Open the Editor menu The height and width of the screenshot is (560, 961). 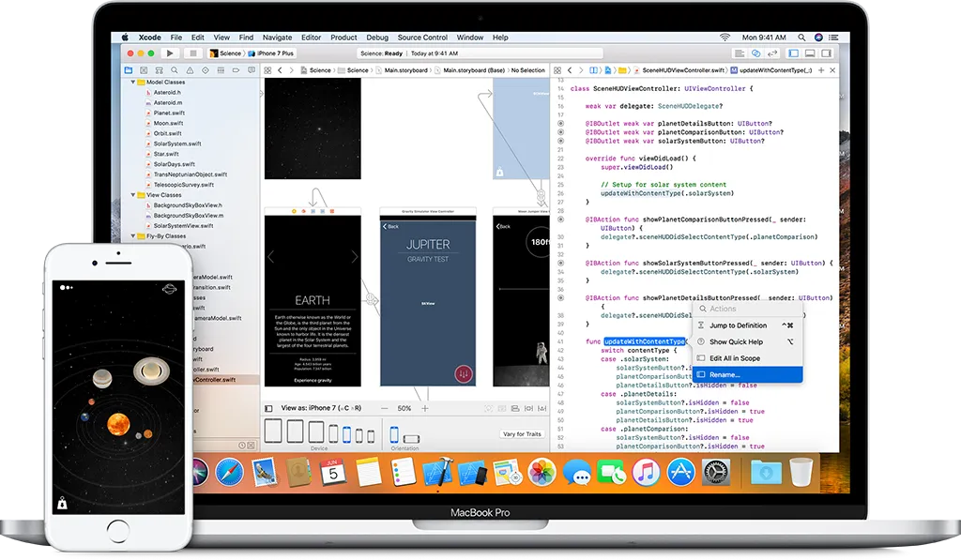coord(311,38)
